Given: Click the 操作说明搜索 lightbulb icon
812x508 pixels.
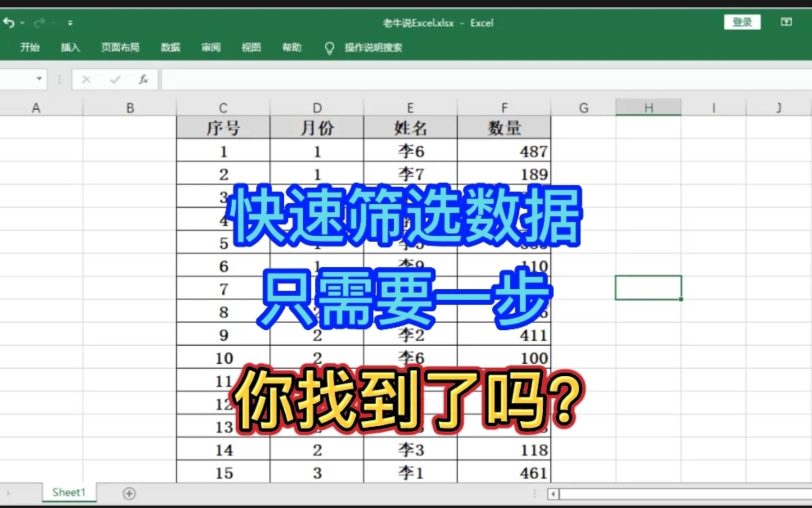Looking at the screenshot, I should pos(329,48).
